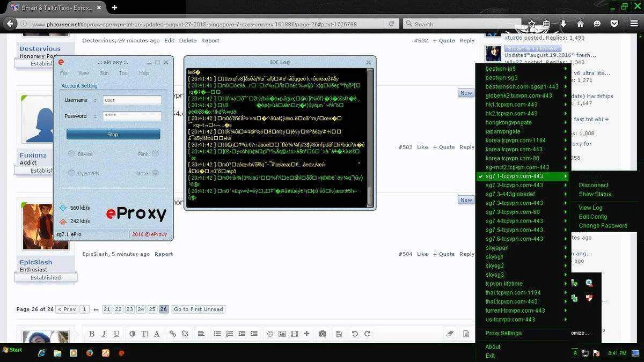The image size is (644, 362).
Task: Undo the last edit in editor
Action: point(355,334)
